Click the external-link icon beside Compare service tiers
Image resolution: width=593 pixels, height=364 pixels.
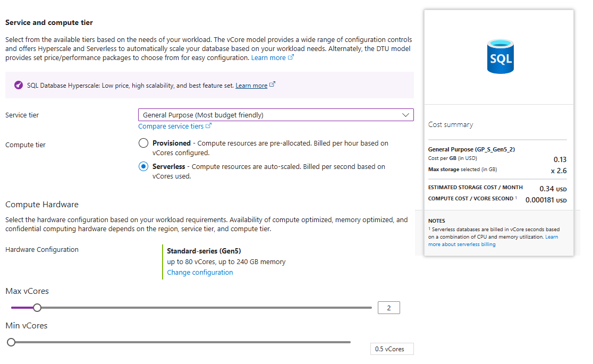(208, 125)
